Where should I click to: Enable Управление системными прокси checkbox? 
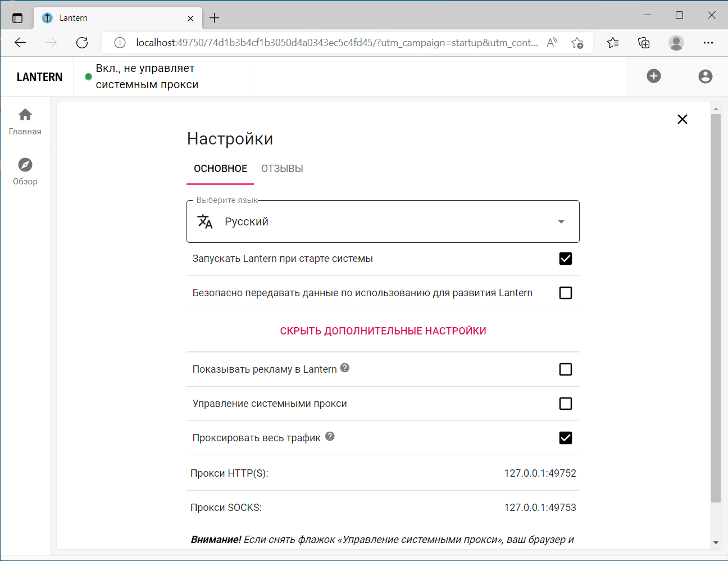click(566, 404)
